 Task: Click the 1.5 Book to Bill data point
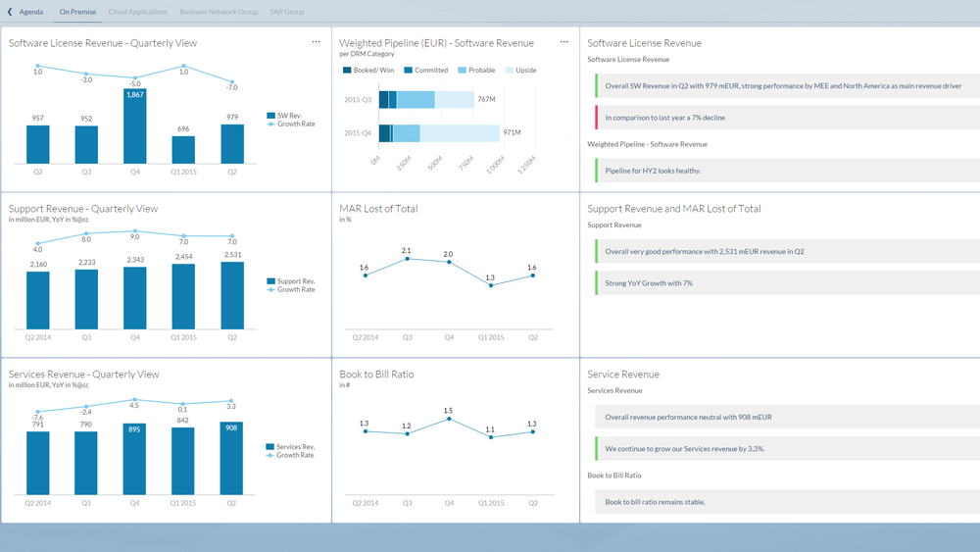[449, 419]
